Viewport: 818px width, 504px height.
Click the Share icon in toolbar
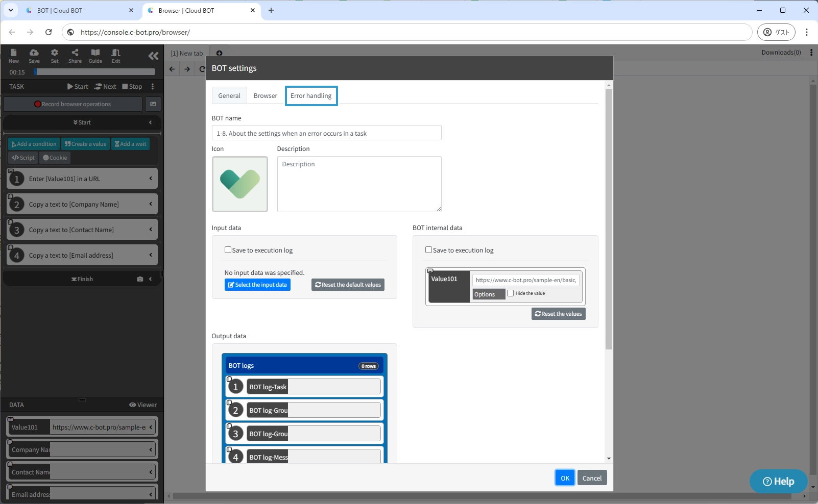[75, 53]
